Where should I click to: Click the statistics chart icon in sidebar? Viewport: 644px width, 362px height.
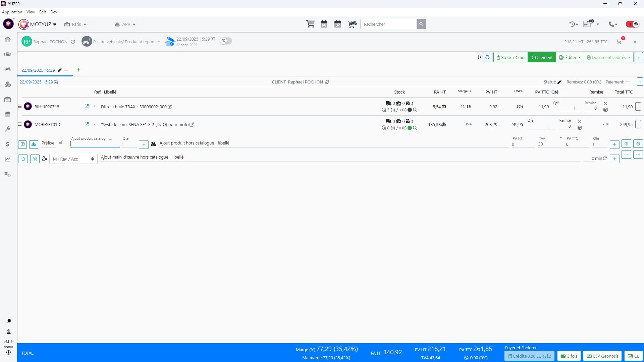[x=8, y=159]
